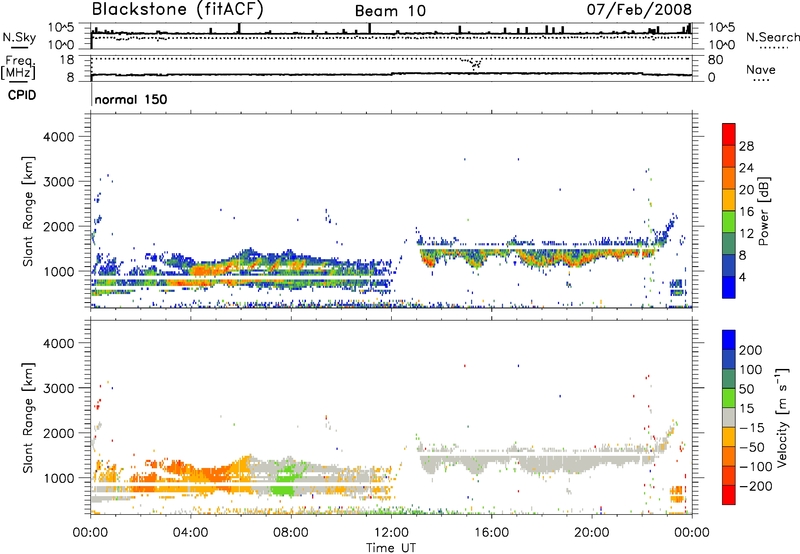Click the yellow 16-20 dB power swatch
Screen dimensions: 800x554
(729, 200)
